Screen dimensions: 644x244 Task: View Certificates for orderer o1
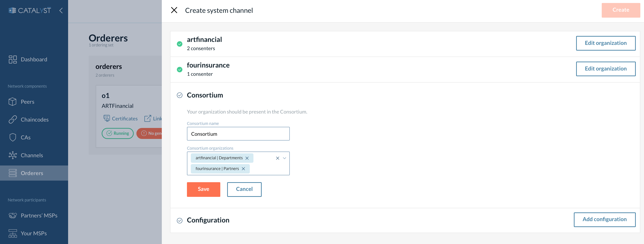(121, 118)
